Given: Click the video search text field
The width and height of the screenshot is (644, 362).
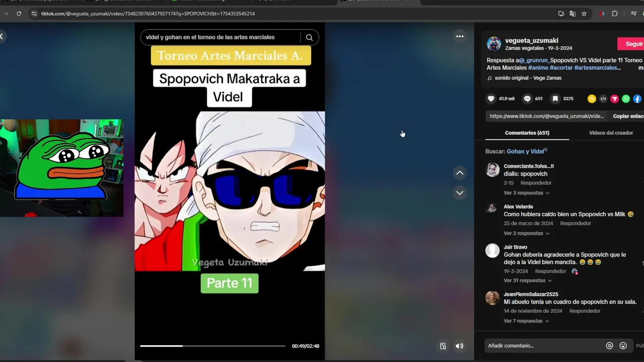Looking at the screenshot, I should coord(220,37).
